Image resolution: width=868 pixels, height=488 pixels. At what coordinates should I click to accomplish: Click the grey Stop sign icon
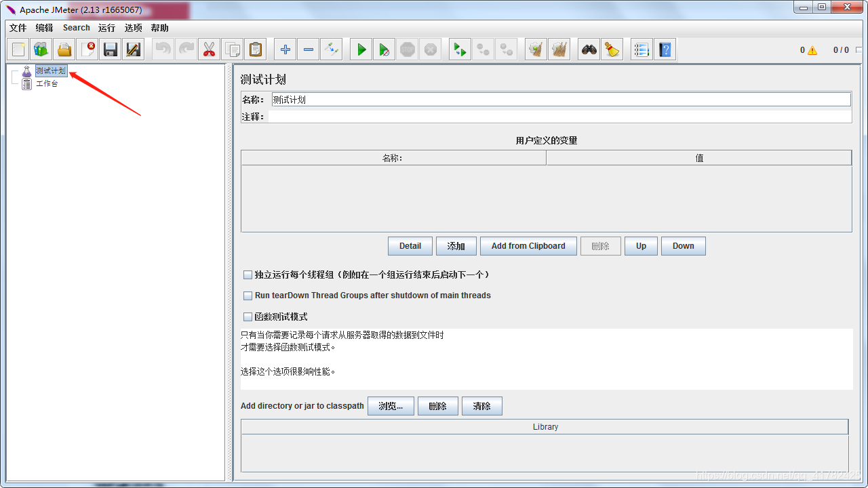(408, 49)
